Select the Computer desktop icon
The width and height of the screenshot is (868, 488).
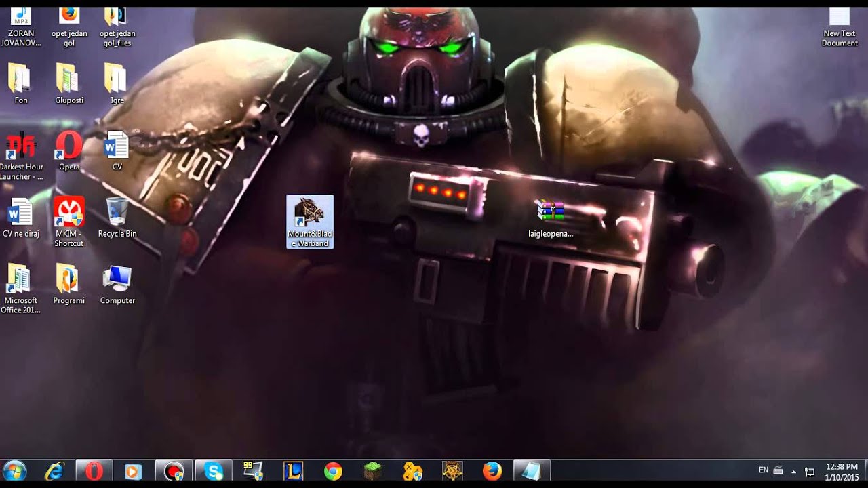point(117,285)
